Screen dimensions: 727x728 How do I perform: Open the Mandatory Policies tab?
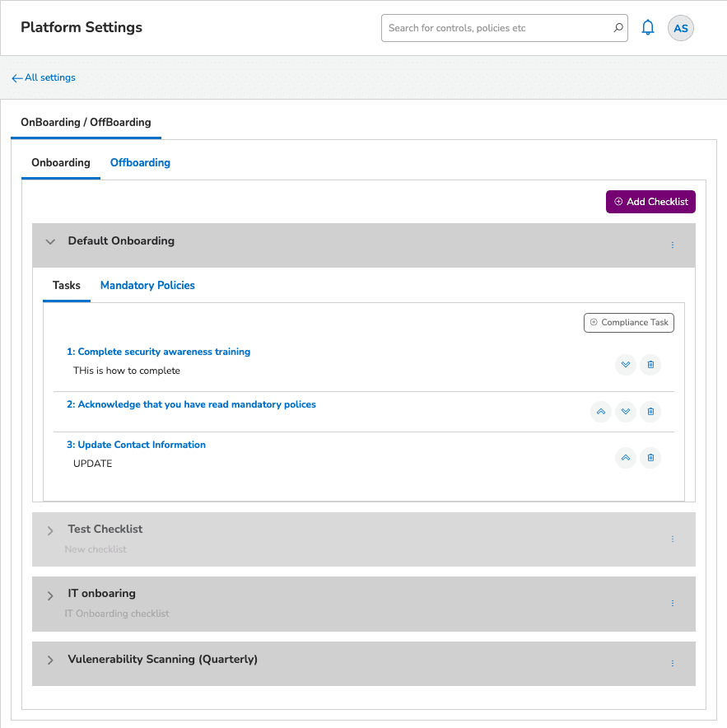pos(147,285)
